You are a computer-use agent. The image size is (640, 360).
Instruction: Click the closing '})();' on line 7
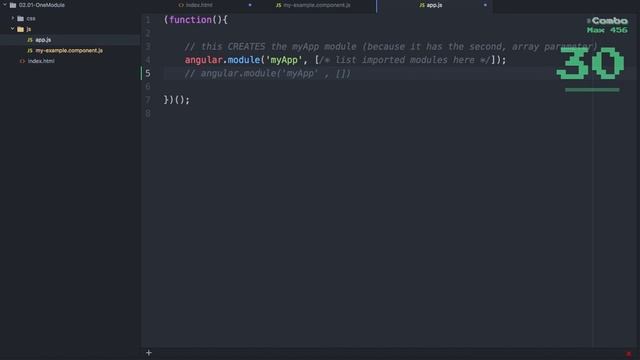[177, 100]
